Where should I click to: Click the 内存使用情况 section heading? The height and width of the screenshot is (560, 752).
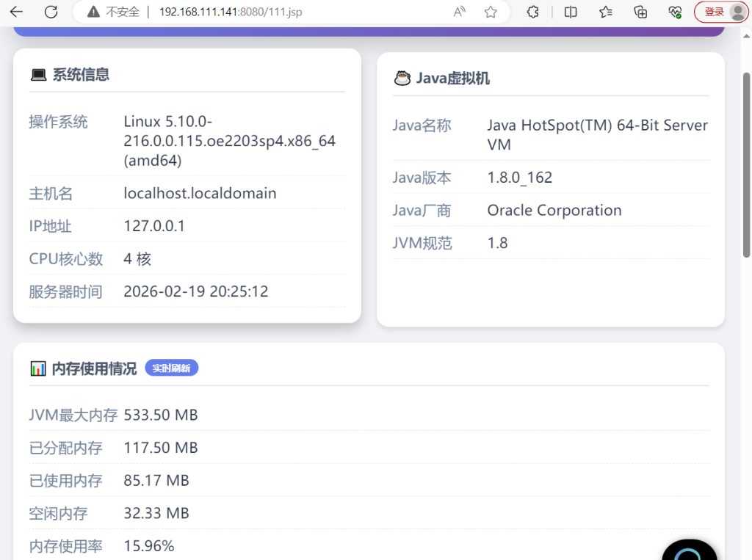point(94,368)
